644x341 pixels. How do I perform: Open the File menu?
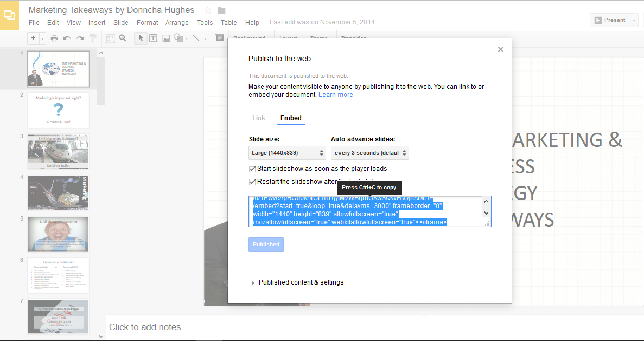tap(34, 23)
